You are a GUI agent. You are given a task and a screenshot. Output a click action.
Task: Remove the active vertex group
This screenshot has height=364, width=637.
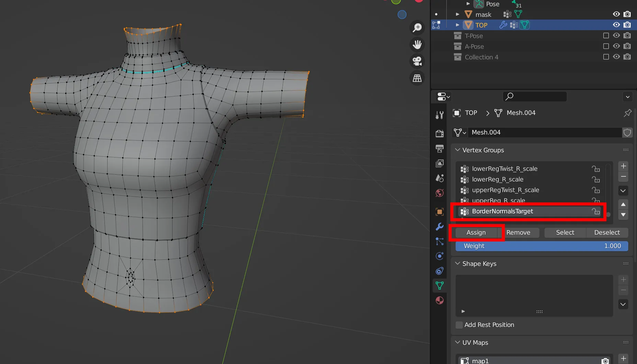tap(623, 177)
